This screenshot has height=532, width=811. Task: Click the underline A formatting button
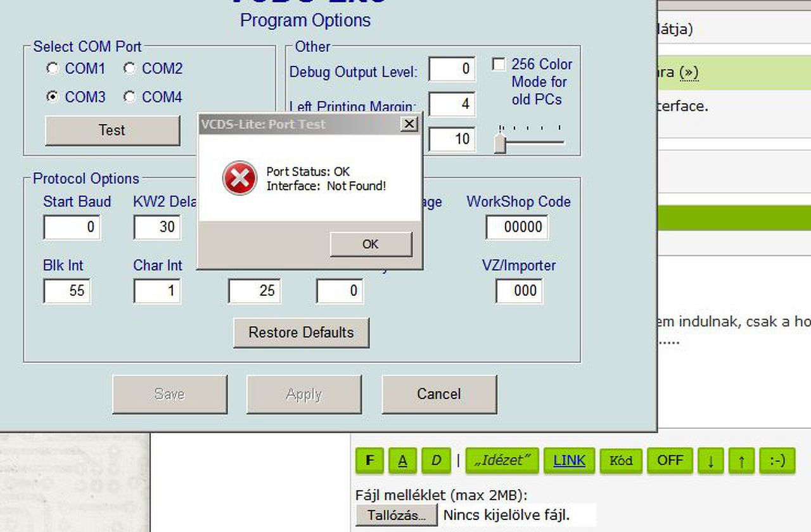click(x=402, y=460)
